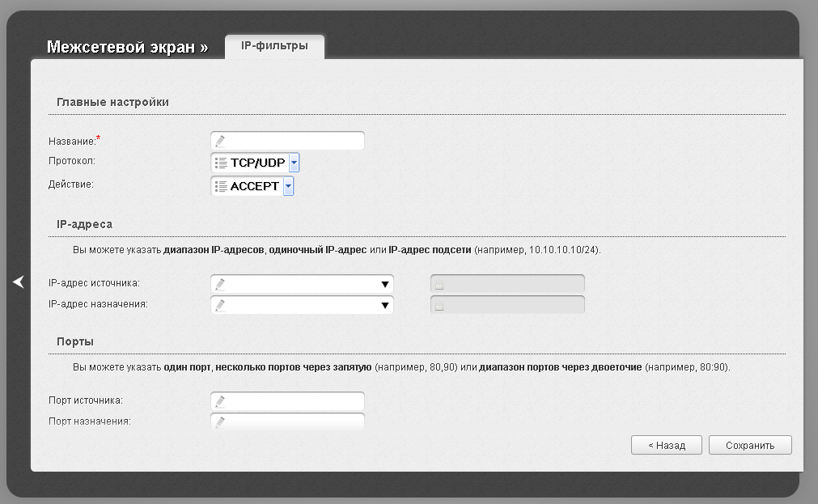Screen dimensions: 818x504
Task: Expand the IP-адрес назначения combo arrow
Action: pos(384,305)
